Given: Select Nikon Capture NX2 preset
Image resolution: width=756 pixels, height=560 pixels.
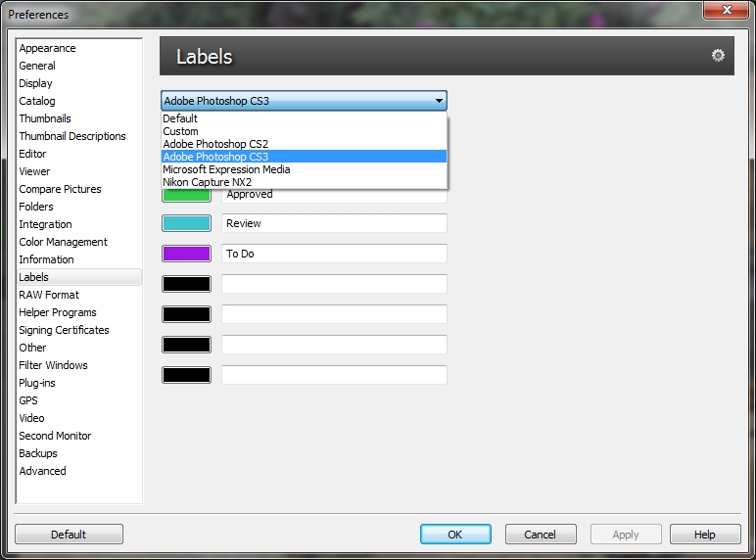Looking at the screenshot, I should (x=304, y=182).
